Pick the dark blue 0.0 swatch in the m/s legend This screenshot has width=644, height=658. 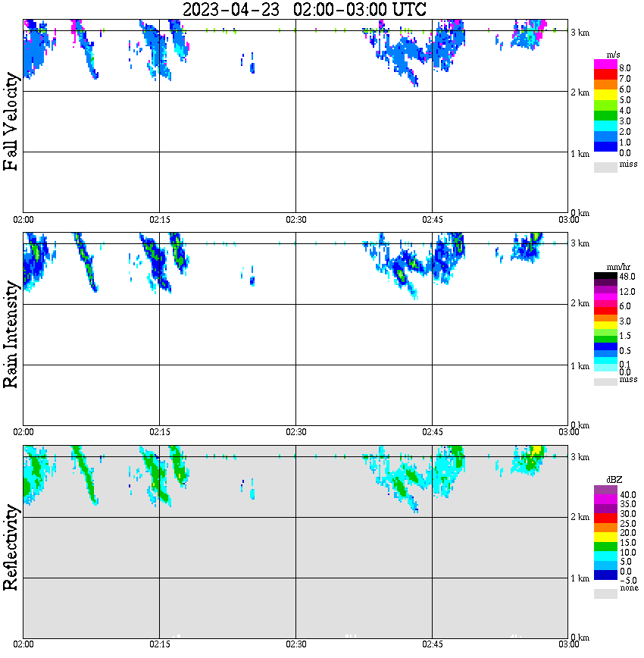[x=605, y=146]
